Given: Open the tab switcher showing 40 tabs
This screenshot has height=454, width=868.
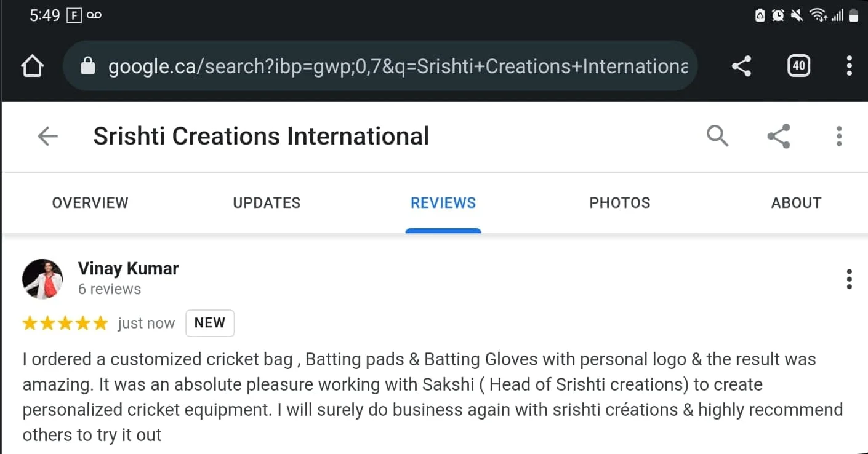Looking at the screenshot, I should (x=798, y=66).
